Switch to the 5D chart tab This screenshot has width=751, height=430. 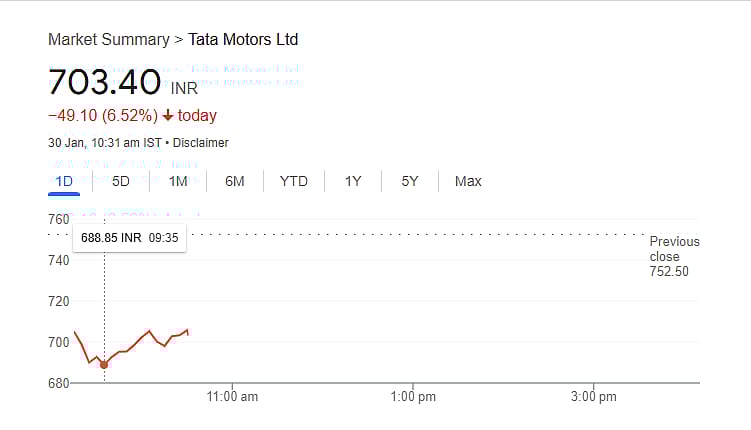click(x=121, y=181)
